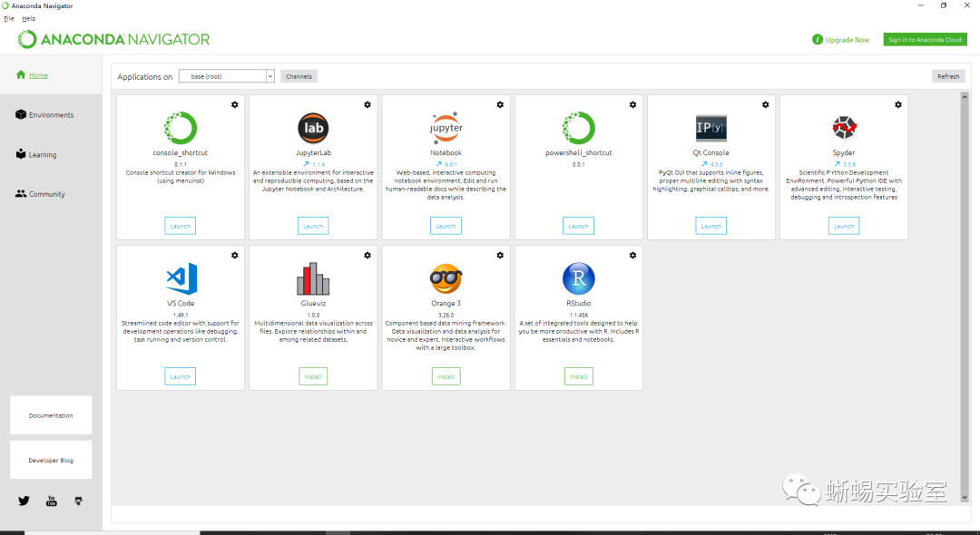Screen dimensions: 980x535
Task: Click the JupyterLab app logo
Action: tap(313, 128)
